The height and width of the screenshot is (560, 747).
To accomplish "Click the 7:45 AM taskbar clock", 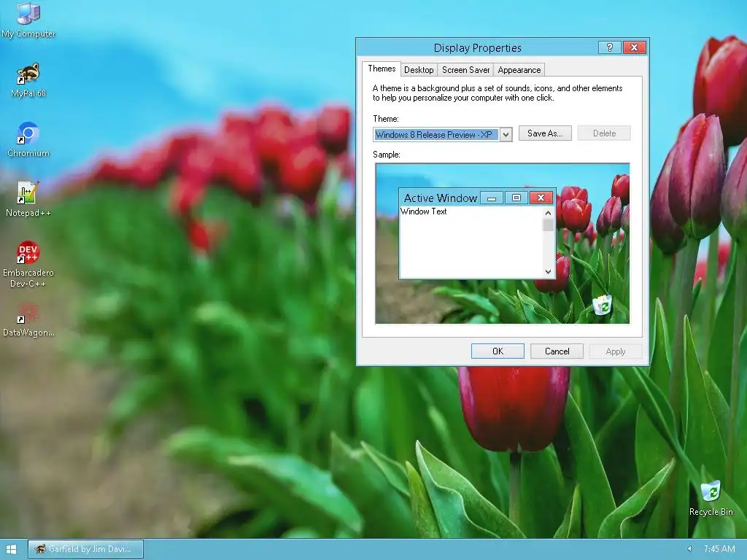I will coord(719,549).
